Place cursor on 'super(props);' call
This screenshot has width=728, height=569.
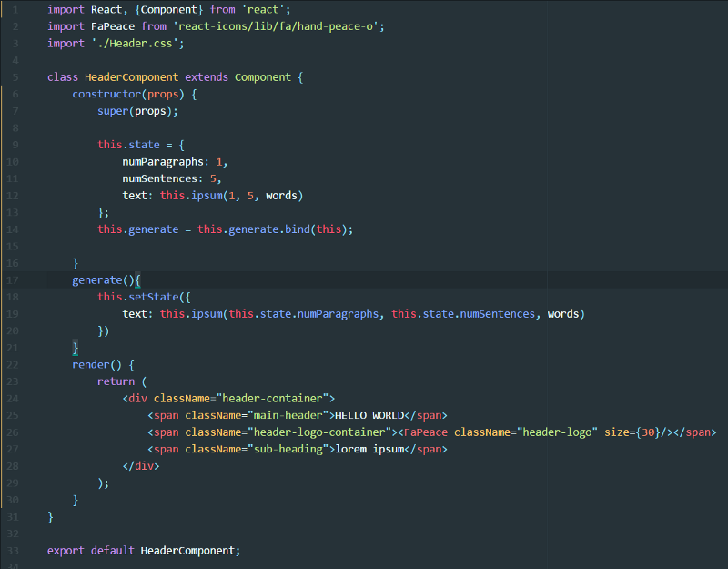point(137,111)
